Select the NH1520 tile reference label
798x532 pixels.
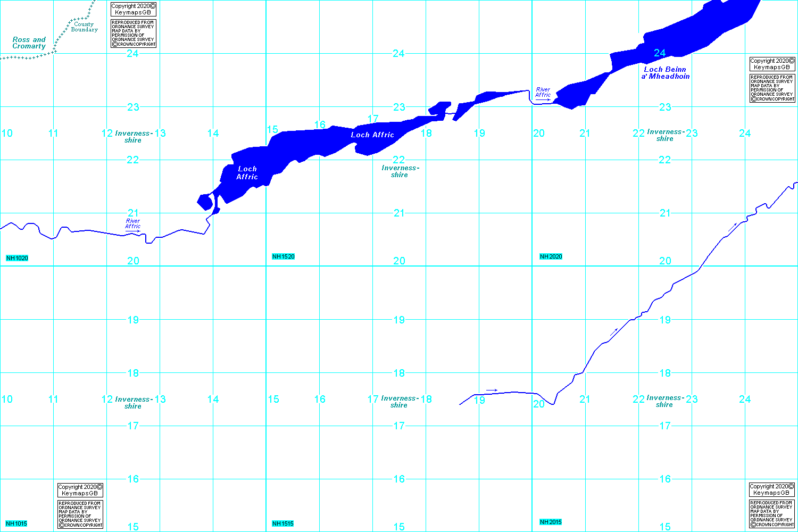283,256
